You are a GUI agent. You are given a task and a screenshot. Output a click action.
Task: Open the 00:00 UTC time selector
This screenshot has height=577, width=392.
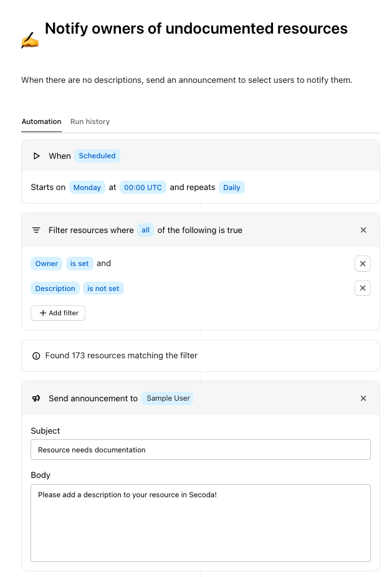[x=143, y=188]
